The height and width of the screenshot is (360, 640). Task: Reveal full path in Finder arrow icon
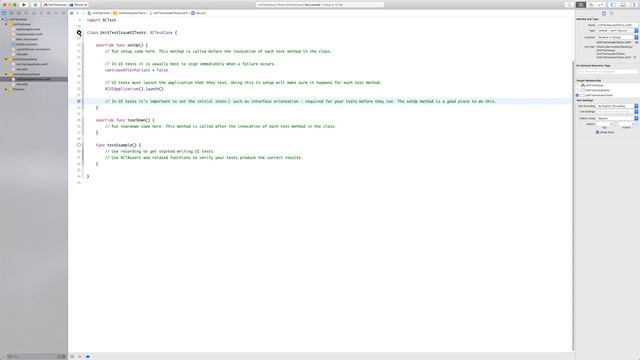(635, 57)
